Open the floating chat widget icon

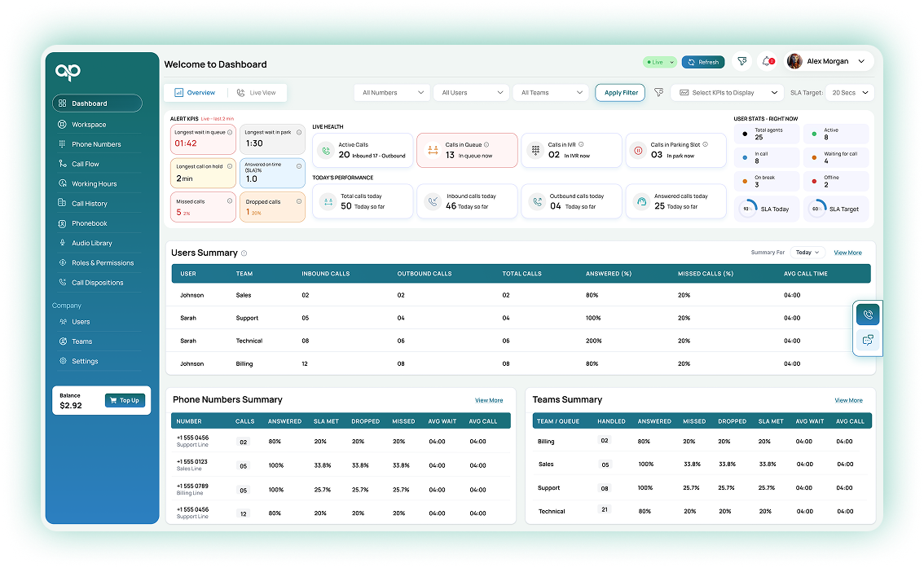pos(868,341)
